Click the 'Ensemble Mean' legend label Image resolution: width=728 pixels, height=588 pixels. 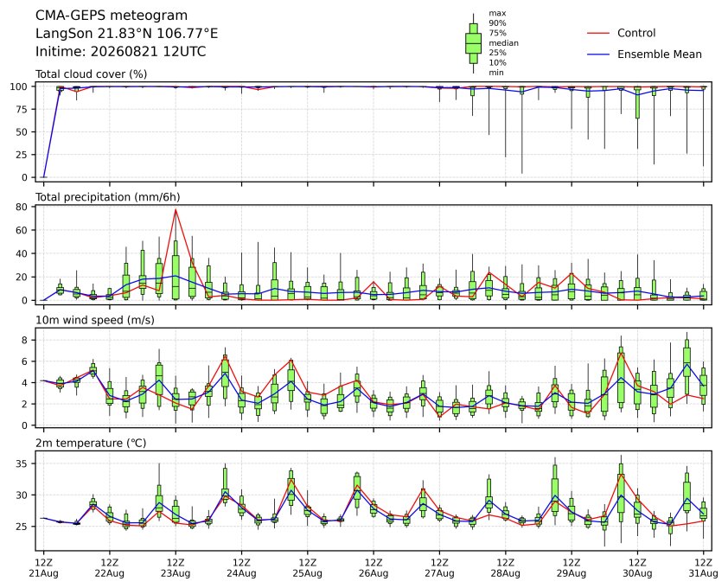click(660, 54)
